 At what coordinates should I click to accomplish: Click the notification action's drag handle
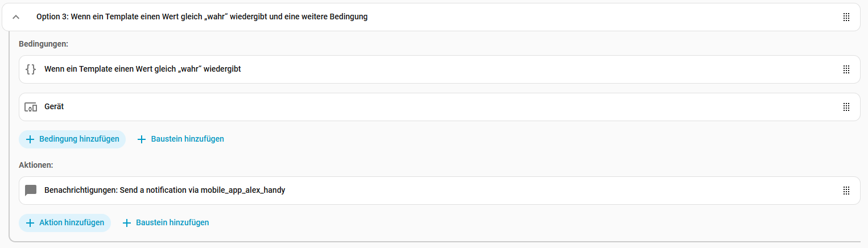pos(846,191)
